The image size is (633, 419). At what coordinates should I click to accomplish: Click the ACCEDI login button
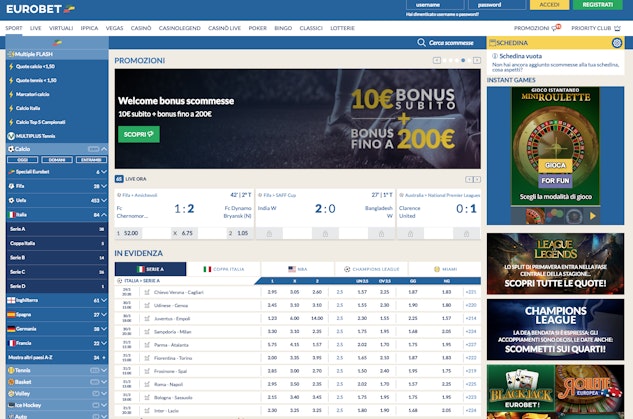549,4
